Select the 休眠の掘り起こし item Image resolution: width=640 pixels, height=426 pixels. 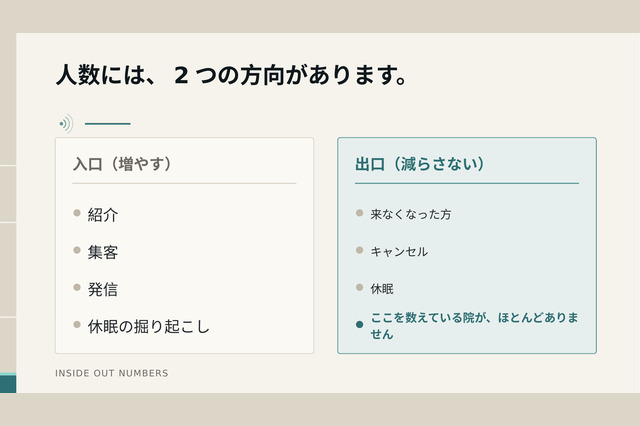point(149,326)
